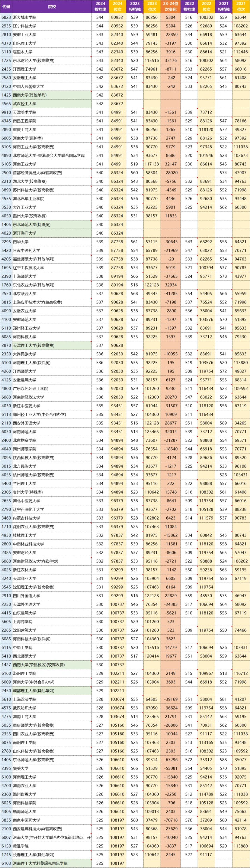The width and height of the screenshot is (250, 868).
Task: Click the 2022 位次 column header
Action: click(207, 6)
